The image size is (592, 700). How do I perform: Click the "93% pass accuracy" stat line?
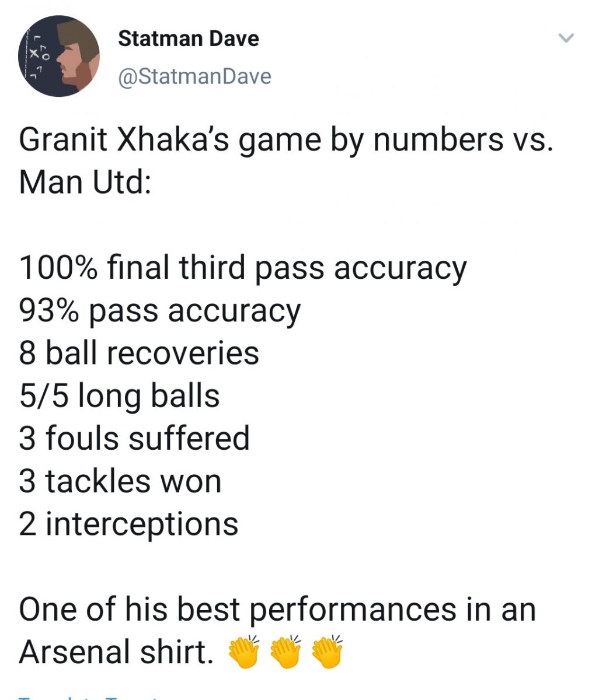click(159, 311)
